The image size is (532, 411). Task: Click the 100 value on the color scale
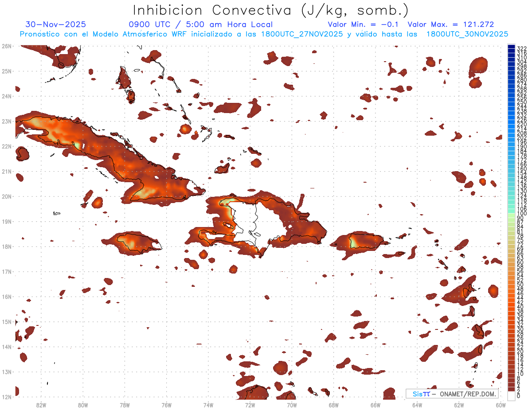coord(521,214)
